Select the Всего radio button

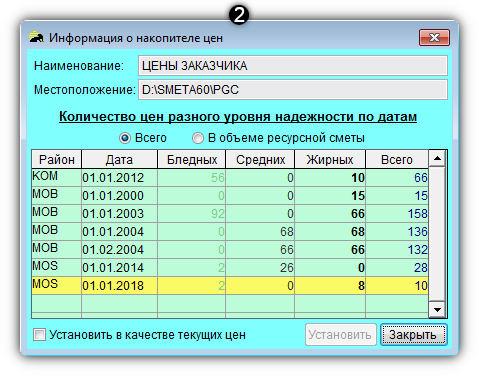pos(125,138)
